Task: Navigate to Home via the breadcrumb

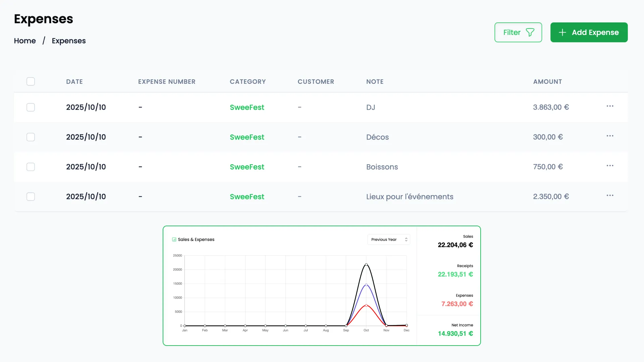Action: [x=24, y=41]
